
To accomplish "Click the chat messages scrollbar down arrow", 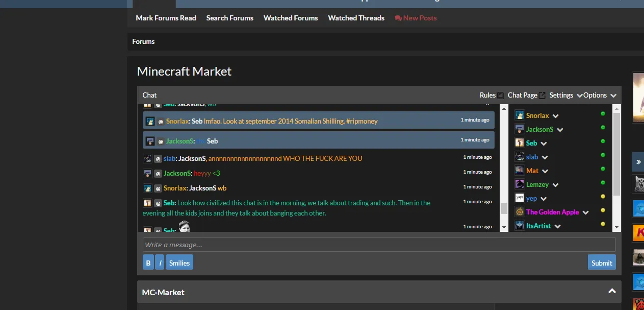I will [x=504, y=227].
